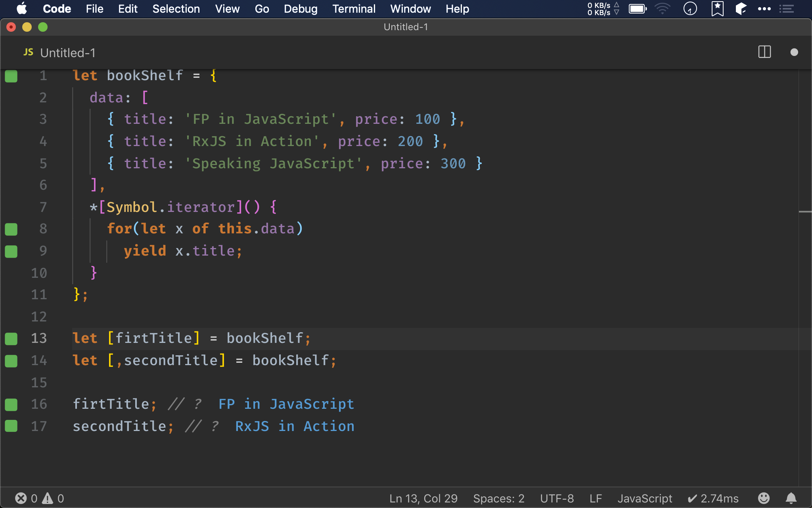Click the JS language icon on the tab

tap(28, 52)
